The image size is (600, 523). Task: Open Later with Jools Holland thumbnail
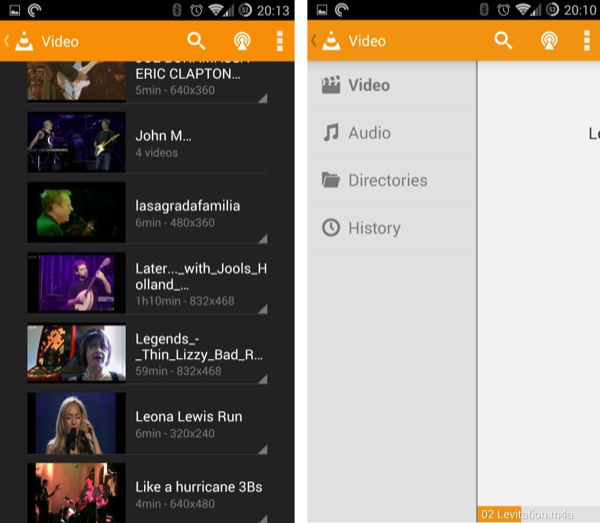(77, 283)
